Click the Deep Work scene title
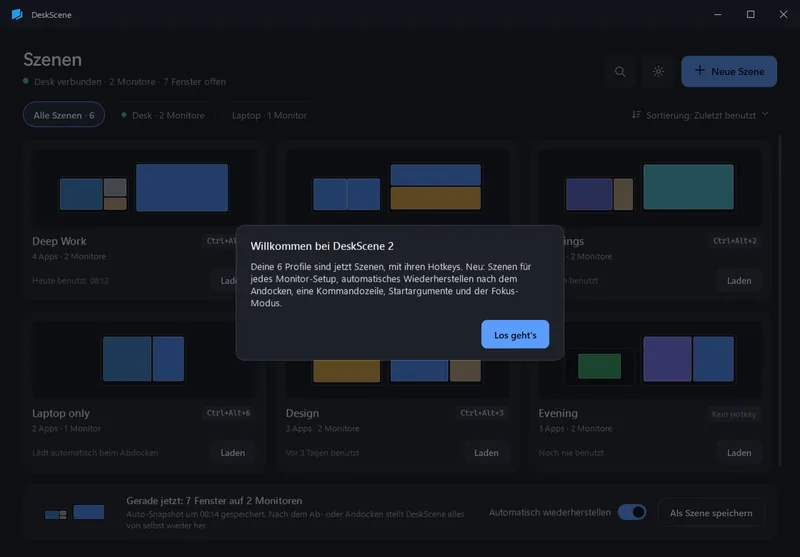Viewport: 800px width, 557px height. pyautogui.click(x=59, y=241)
